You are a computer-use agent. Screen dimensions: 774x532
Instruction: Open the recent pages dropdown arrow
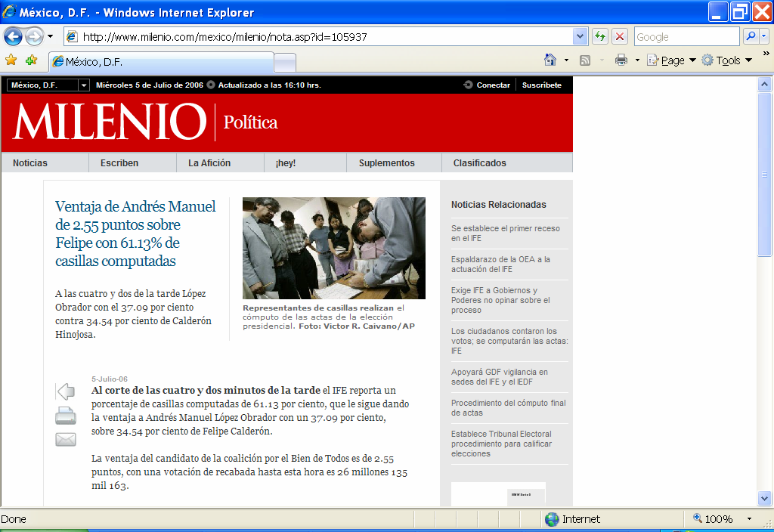click(x=50, y=36)
